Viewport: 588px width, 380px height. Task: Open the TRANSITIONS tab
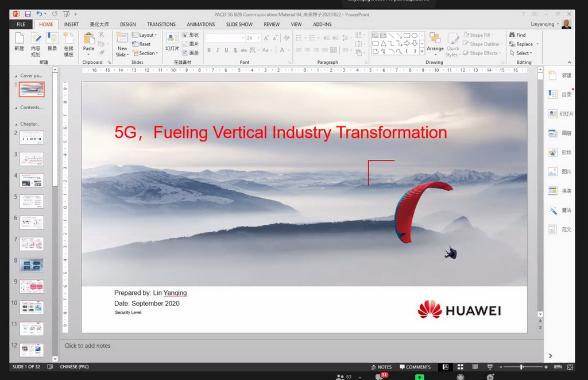pyautogui.click(x=161, y=25)
